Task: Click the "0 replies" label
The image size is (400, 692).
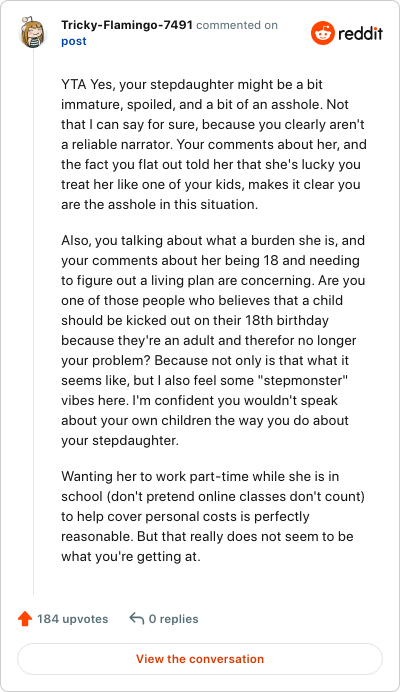Action: point(174,619)
